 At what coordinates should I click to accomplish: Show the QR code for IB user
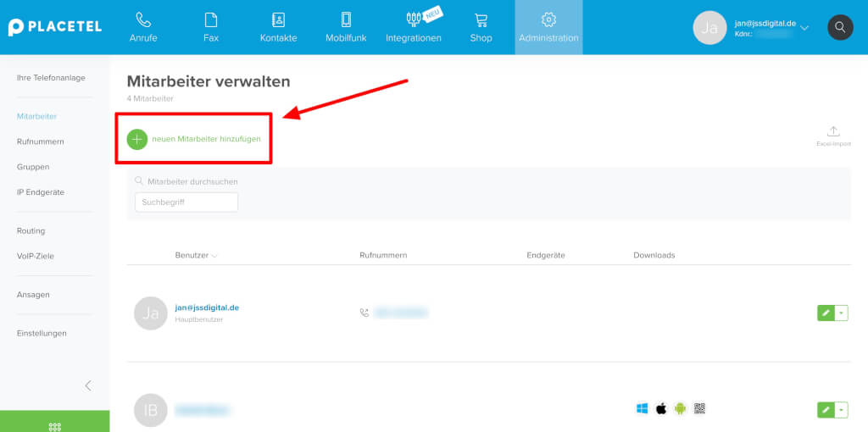click(699, 409)
